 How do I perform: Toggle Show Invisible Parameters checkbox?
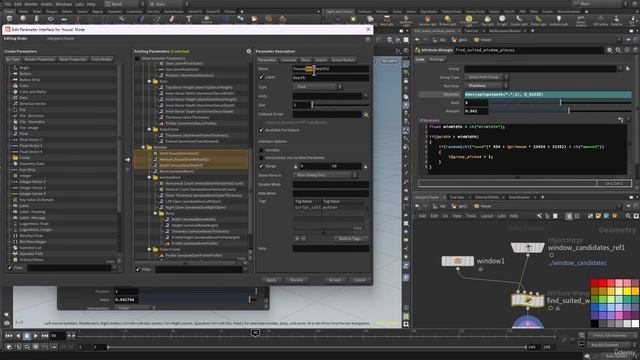(137, 58)
